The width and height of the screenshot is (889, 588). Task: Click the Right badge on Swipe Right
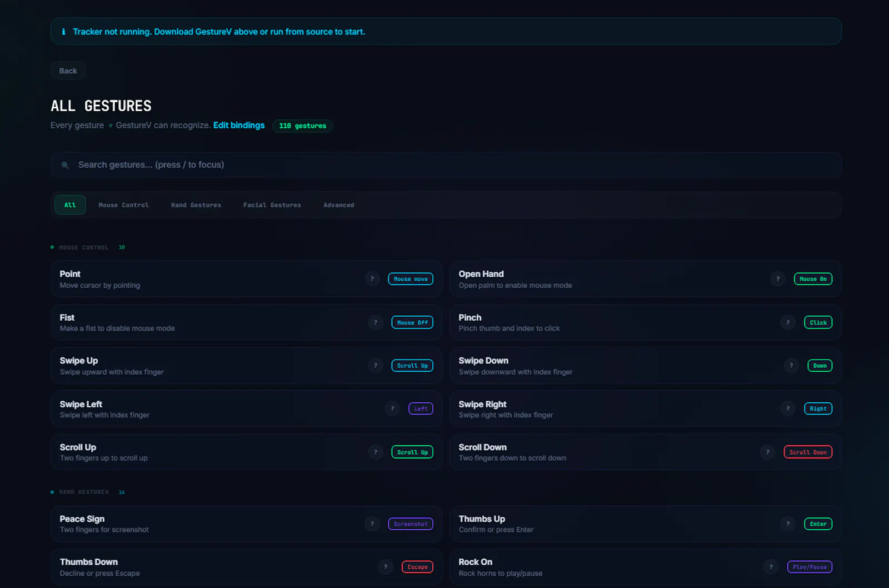click(x=818, y=408)
